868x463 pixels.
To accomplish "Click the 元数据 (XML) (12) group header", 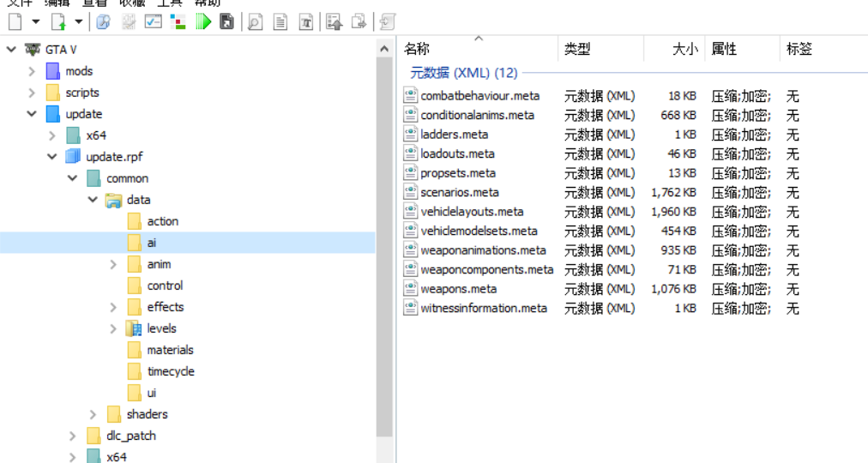I will pyautogui.click(x=464, y=73).
